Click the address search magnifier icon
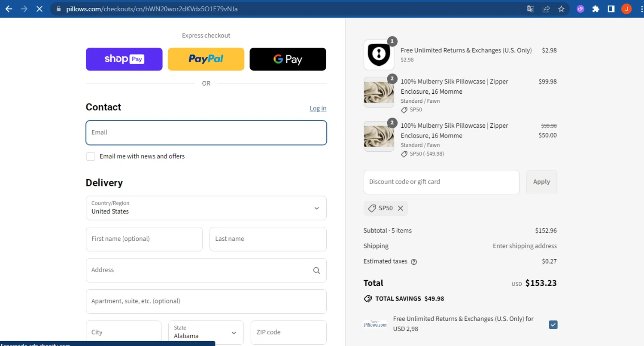644x346 pixels. click(x=316, y=270)
